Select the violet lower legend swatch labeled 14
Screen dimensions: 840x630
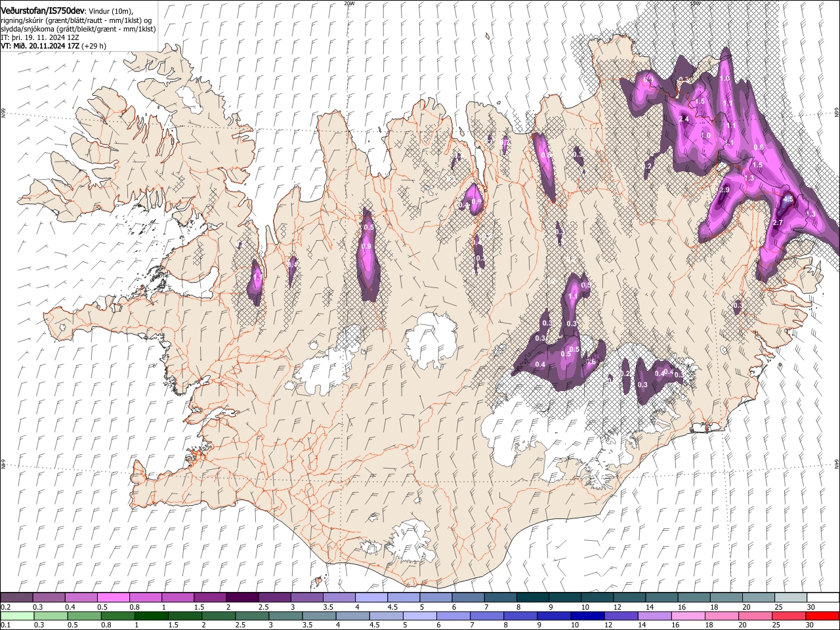click(654, 616)
